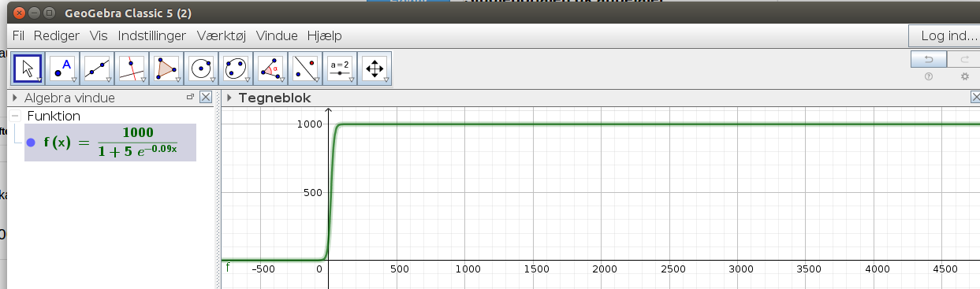Select the Angle tool

pyautogui.click(x=270, y=69)
